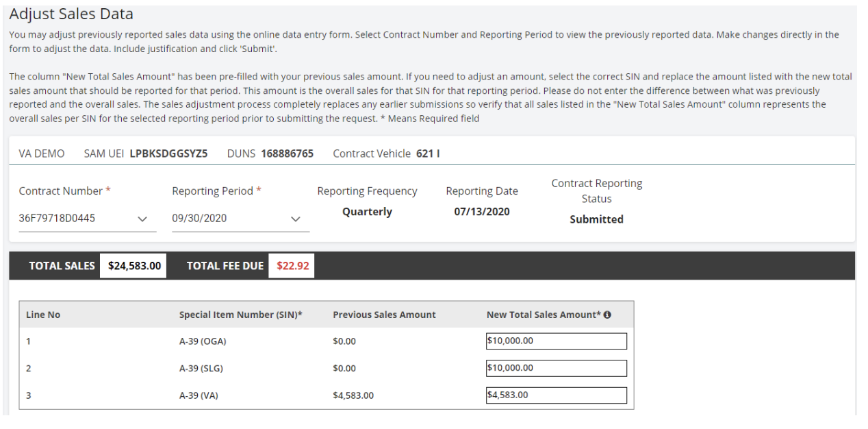
Task: Expand the Reporting Period dropdown
Action: point(240,219)
